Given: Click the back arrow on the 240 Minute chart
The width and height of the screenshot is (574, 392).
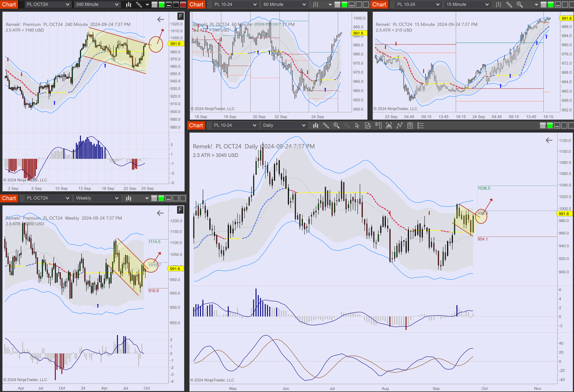Looking at the screenshot, I should click(160, 19).
